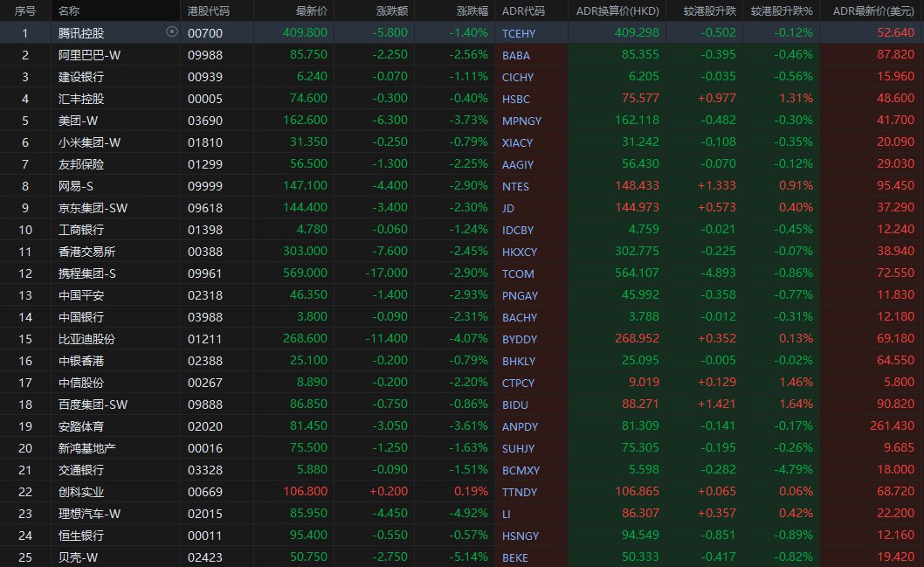The height and width of the screenshot is (567, 924).
Task: Click the BIDU ADR code
Action: click(x=515, y=404)
